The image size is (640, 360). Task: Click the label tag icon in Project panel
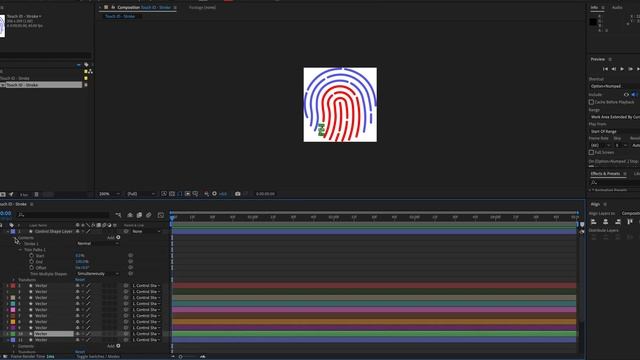coord(86,64)
